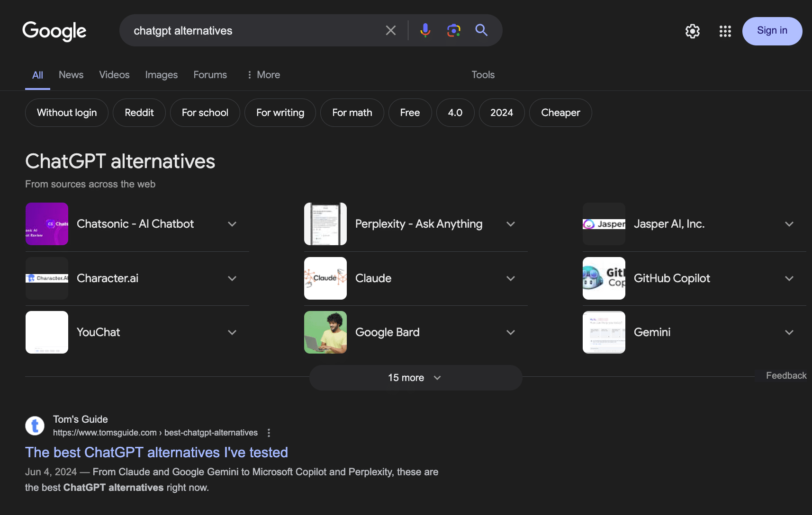Click the Character.ai thumbnail image
812x515 pixels.
[x=47, y=278]
